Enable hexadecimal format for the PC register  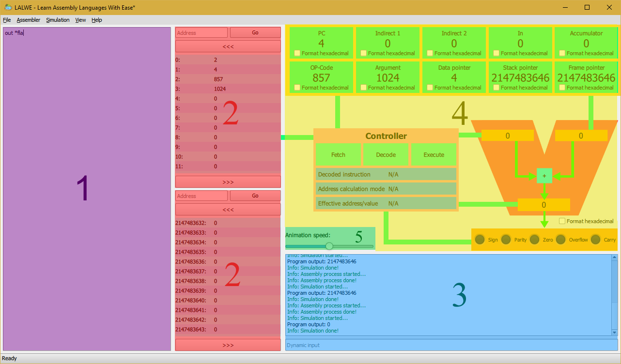pos(297,54)
